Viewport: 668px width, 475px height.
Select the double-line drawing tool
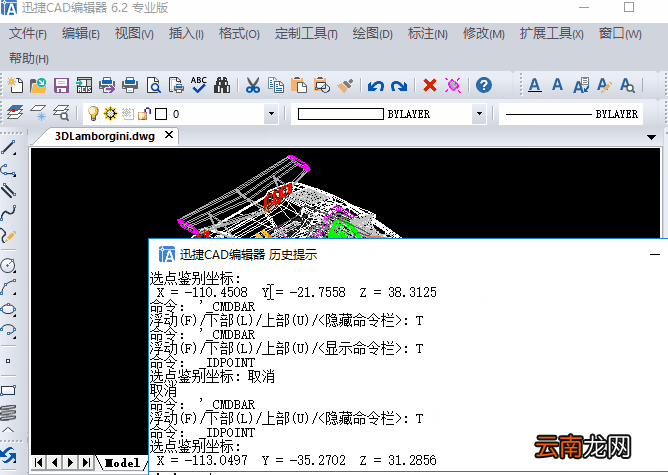coord(8,190)
